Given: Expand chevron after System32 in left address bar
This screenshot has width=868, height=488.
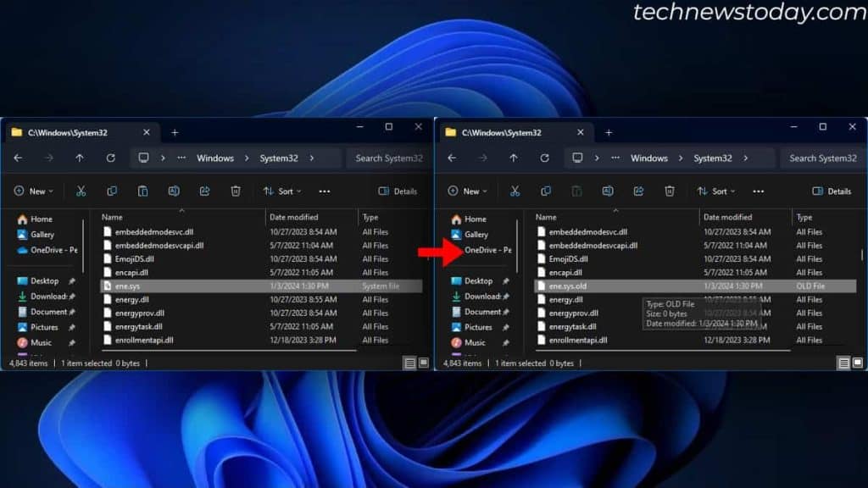Looking at the screenshot, I should coord(312,158).
